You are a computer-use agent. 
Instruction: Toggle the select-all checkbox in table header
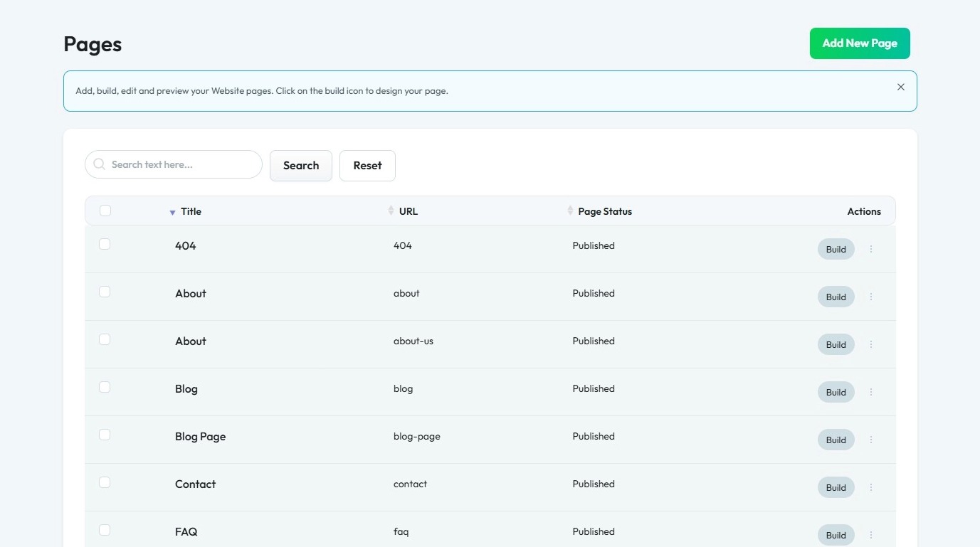[105, 211]
